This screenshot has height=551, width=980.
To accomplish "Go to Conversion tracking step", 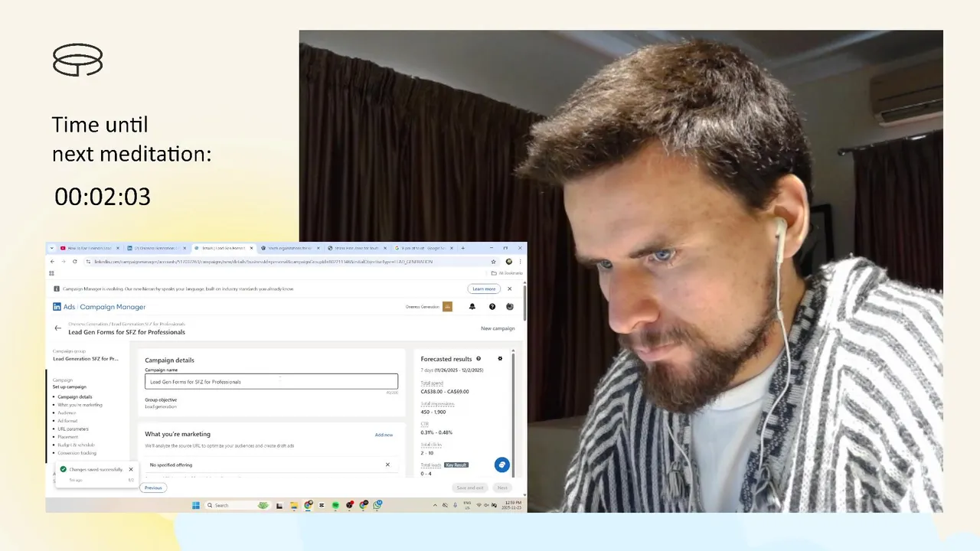I will [x=77, y=453].
